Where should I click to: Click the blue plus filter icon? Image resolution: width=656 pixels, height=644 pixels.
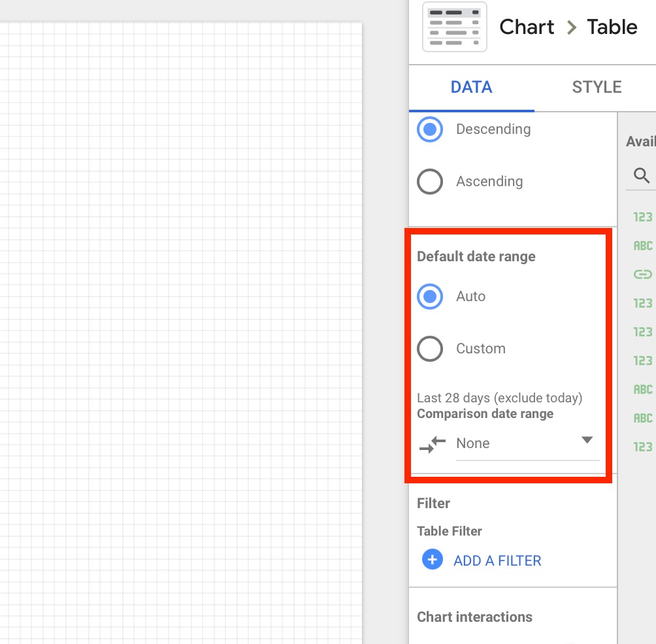click(x=433, y=560)
